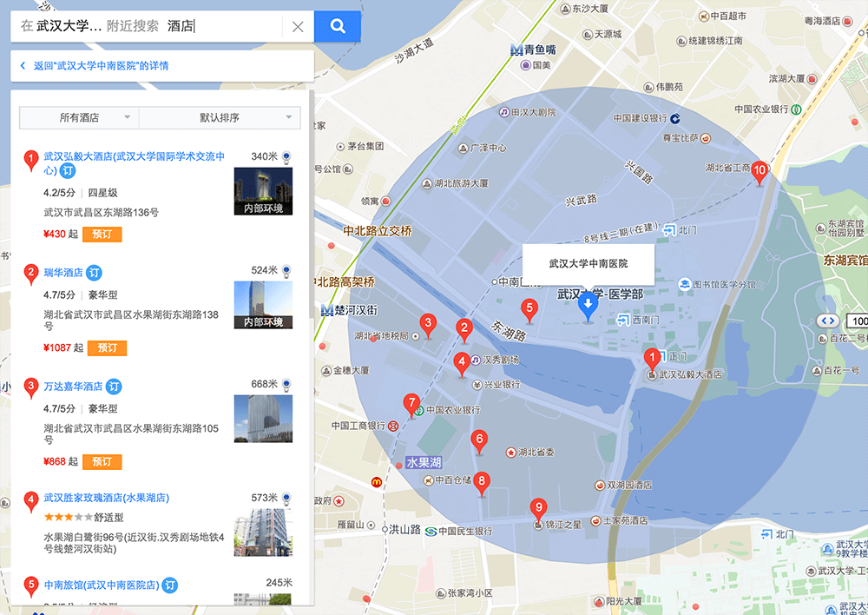Open 中南旅馆(武汉中南医院店) result link
The image size is (868, 615).
click(x=102, y=585)
